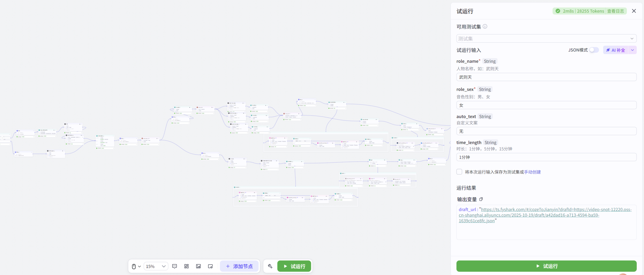This screenshot has height=275, width=644.
Task: Click the wide green 试运行 button in panel
Action: 546,266
